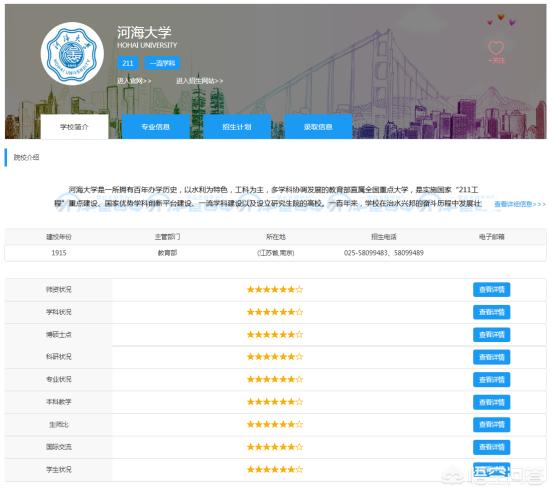Open 查看详情 for 博硕士点
This screenshot has height=495, width=554.
[x=491, y=335]
